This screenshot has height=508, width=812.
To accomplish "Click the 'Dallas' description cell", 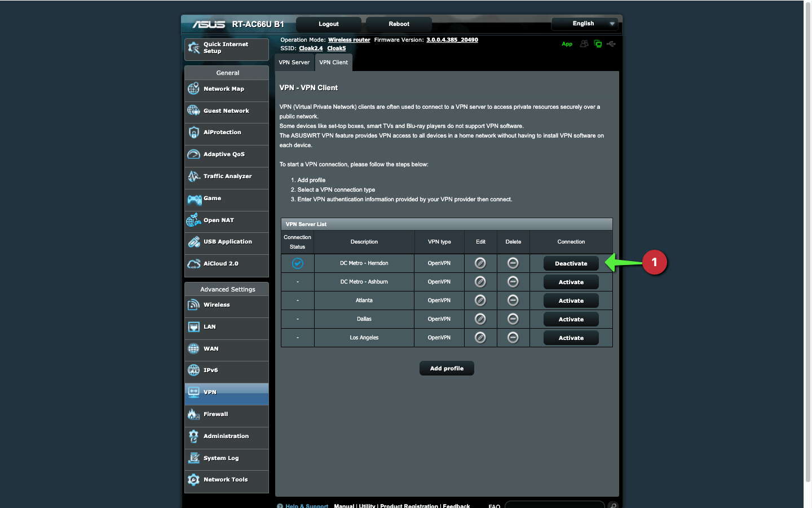I will click(x=364, y=319).
